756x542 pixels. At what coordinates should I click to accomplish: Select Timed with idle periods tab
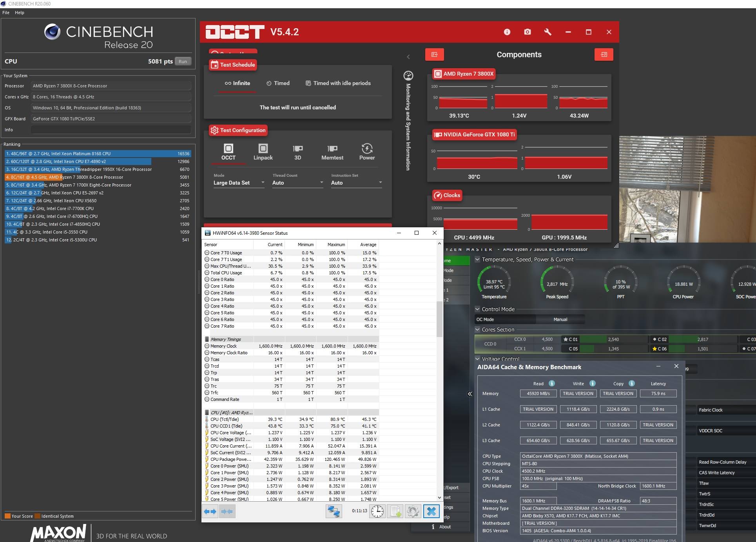[x=338, y=83]
